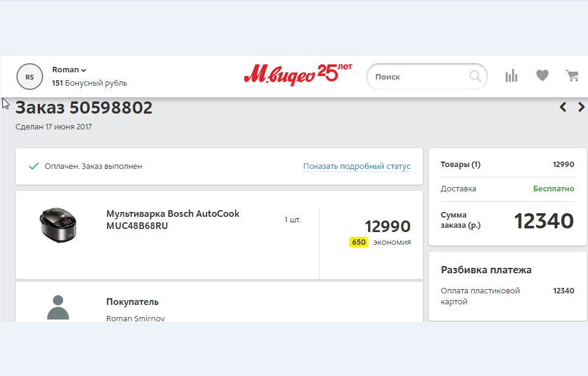This screenshot has width=588, height=376.
Task: Open the wishlist heart icon
Action: click(542, 76)
